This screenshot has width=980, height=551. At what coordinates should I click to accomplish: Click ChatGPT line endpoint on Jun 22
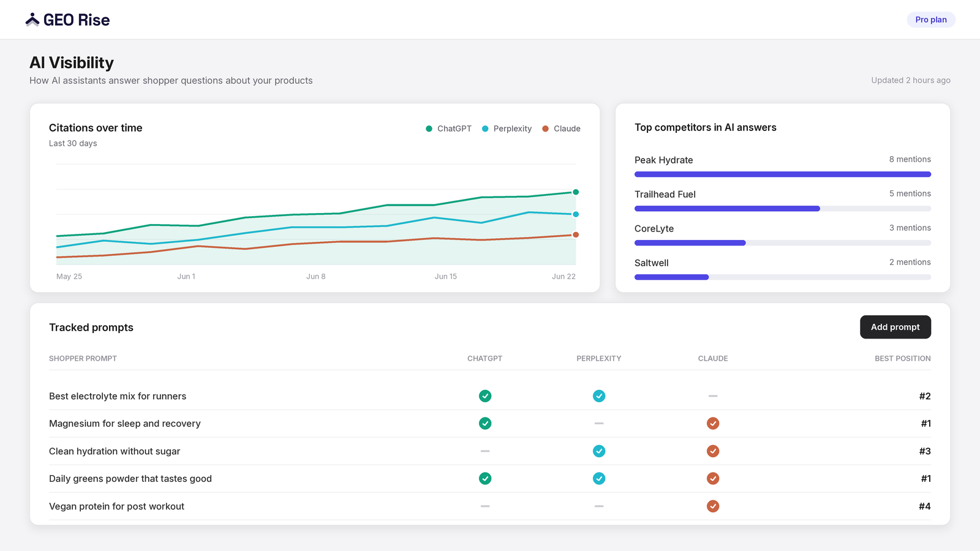point(576,192)
